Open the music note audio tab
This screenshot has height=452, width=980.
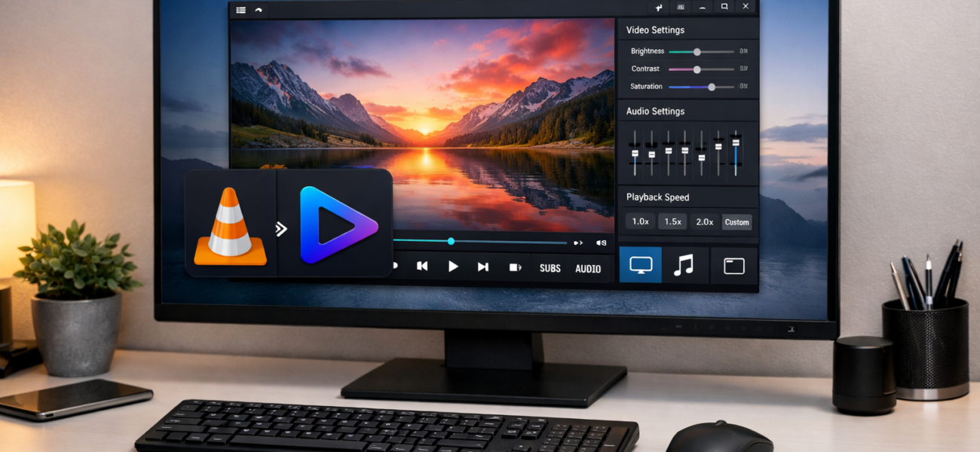click(x=684, y=265)
